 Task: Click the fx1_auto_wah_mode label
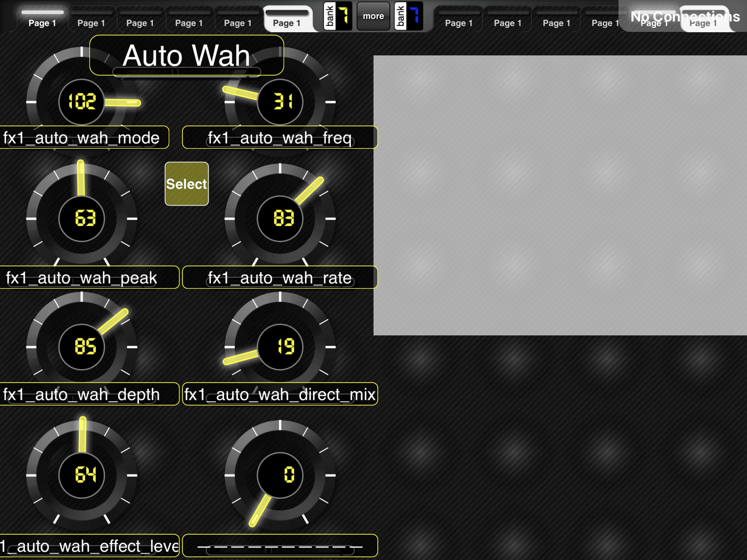click(84, 137)
